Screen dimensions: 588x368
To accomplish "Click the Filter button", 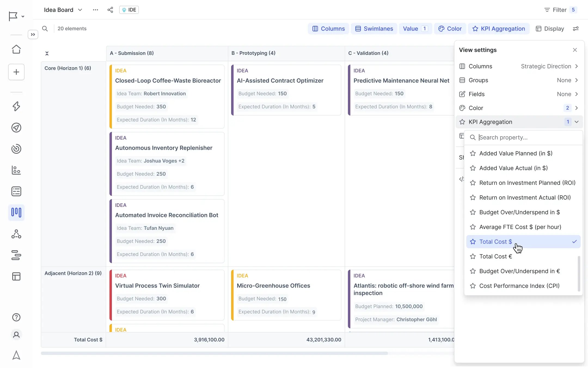I will [560, 10].
